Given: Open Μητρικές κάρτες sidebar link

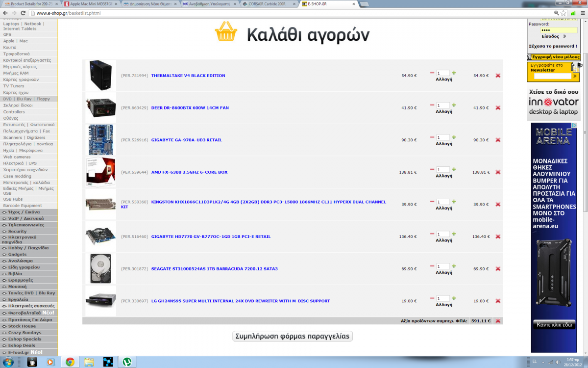Looking at the screenshot, I should coord(20,66).
